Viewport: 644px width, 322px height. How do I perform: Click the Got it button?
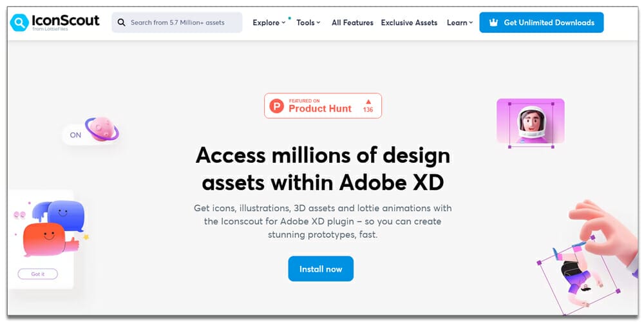coord(38,274)
